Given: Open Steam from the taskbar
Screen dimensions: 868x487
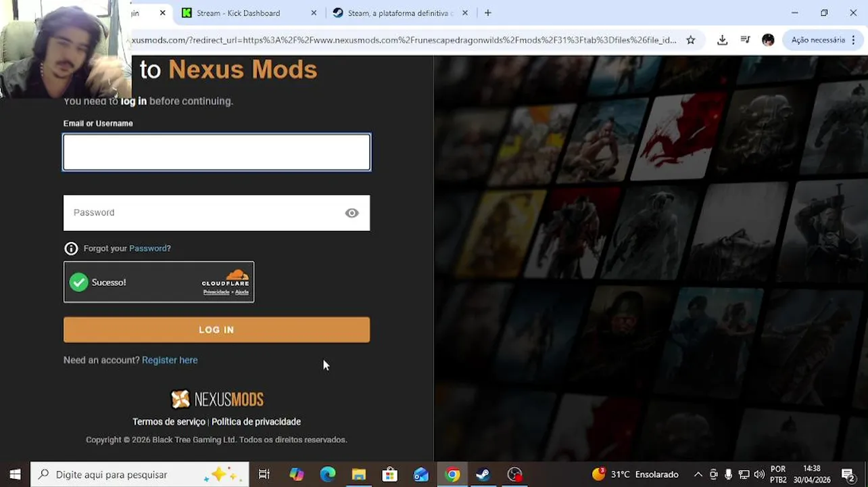Looking at the screenshot, I should click(x=483, y=475).
